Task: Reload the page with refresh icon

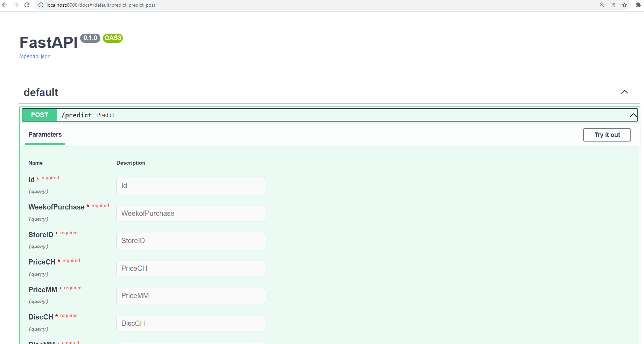Action: point(27,5)
